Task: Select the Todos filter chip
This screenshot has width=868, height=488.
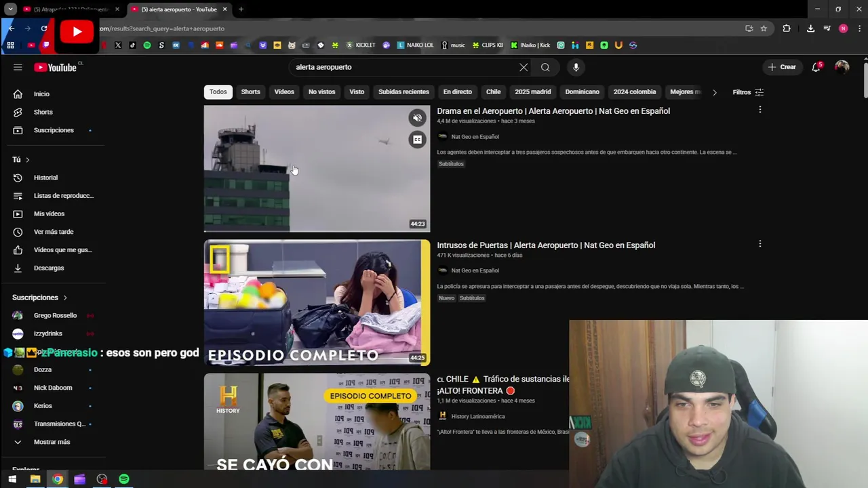Action: click(218, 92)
